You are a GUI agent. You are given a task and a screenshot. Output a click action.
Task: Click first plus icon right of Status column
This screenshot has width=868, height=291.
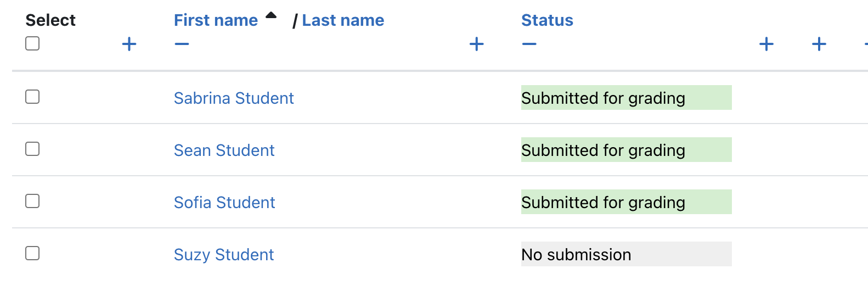(766, 44)
